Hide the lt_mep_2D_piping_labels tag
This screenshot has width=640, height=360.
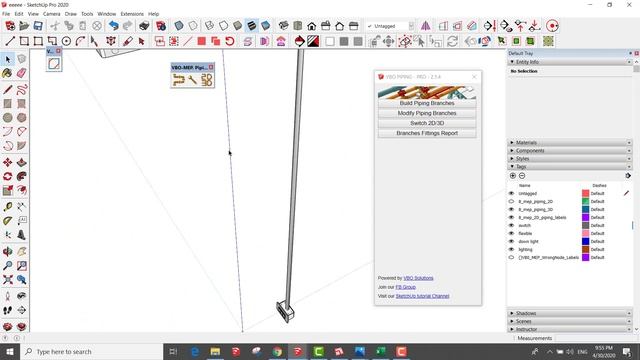511,218
